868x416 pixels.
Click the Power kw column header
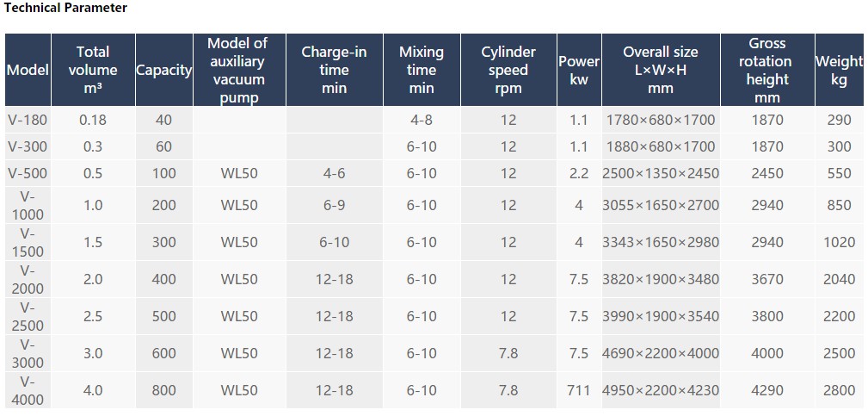tap(579, 70)
